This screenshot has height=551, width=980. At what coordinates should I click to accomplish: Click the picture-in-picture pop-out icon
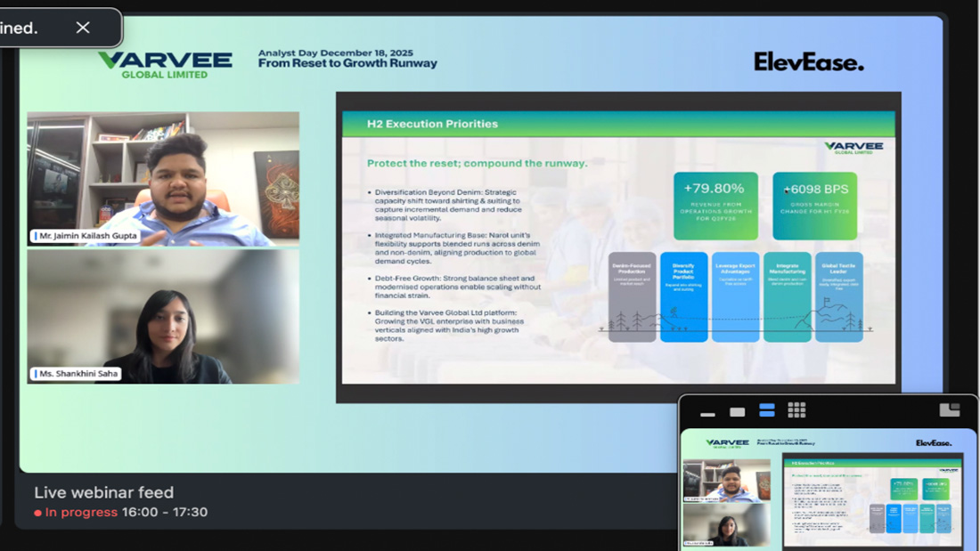(950, 409)
